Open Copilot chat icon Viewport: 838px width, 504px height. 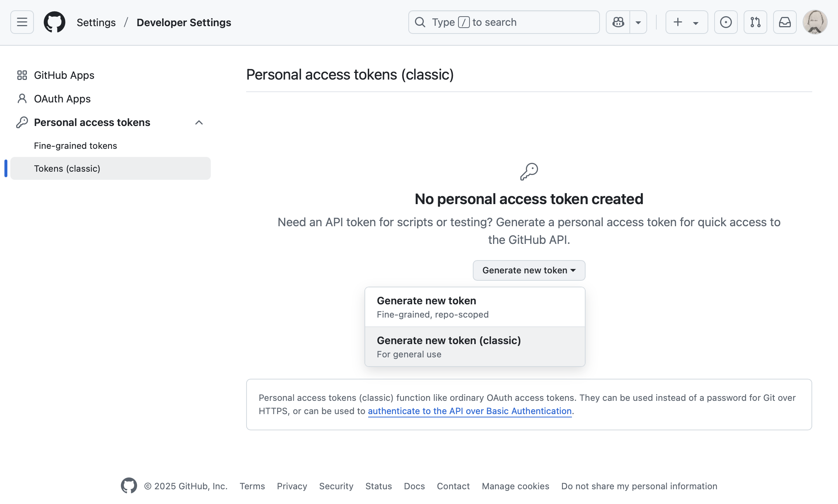coord(618,22)
